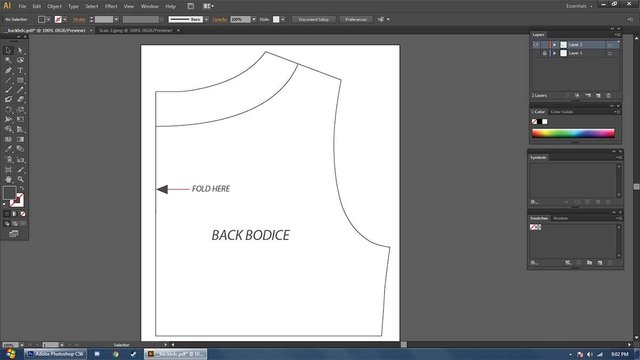Click the target circle of Layer 1
The height and width of the screenshot is (360, 640).
click(609, 53)
